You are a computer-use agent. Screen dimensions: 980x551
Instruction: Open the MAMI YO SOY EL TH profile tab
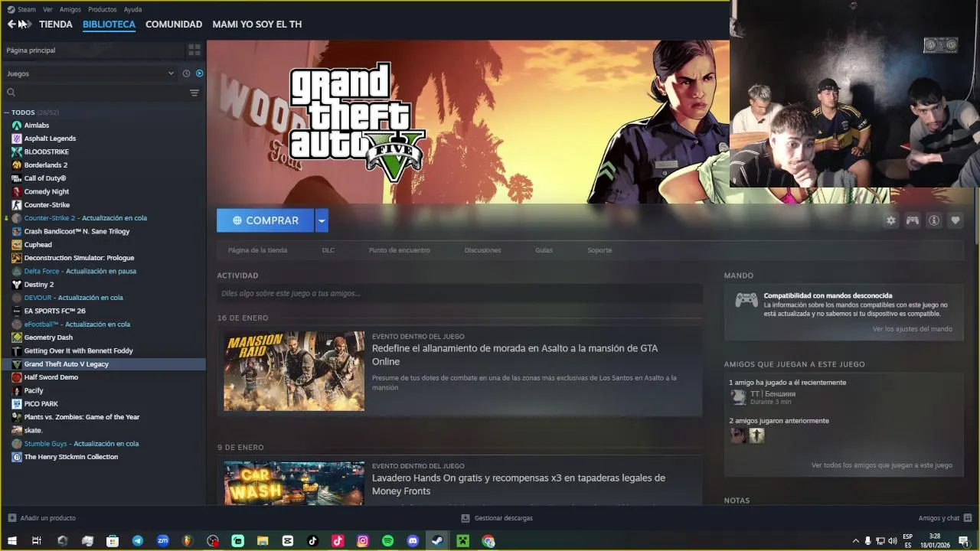click(257, 24)
